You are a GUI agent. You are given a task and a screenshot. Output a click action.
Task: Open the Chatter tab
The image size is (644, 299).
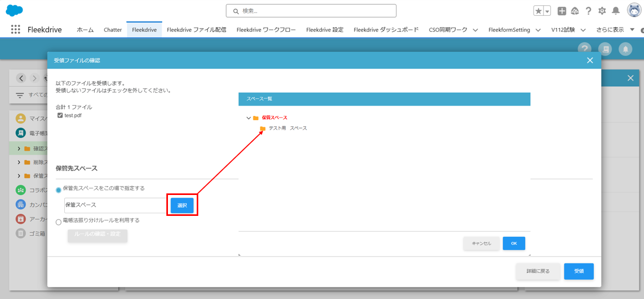tap(112, 30)
